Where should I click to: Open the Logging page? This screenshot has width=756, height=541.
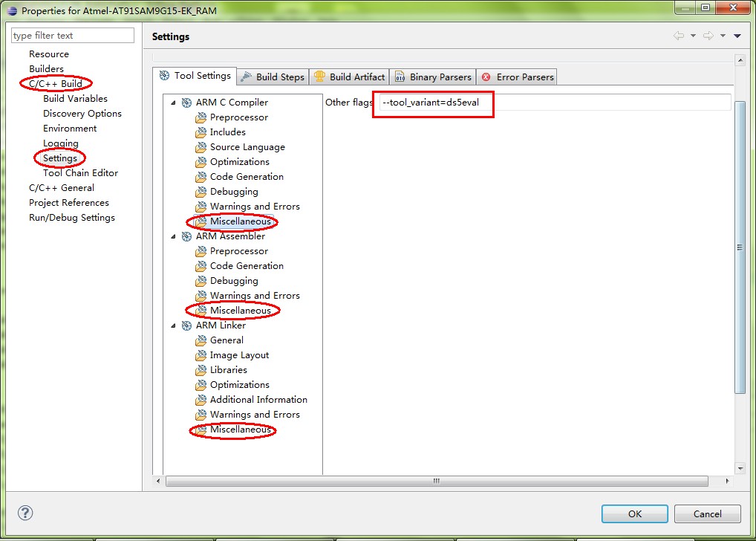pyautogui.click(x=60, y=144)
